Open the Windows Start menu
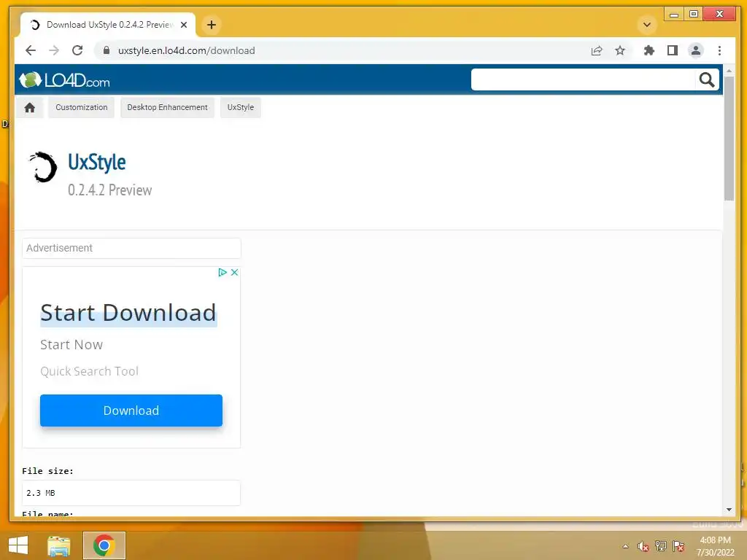The image size is (747, 560). 18,545
